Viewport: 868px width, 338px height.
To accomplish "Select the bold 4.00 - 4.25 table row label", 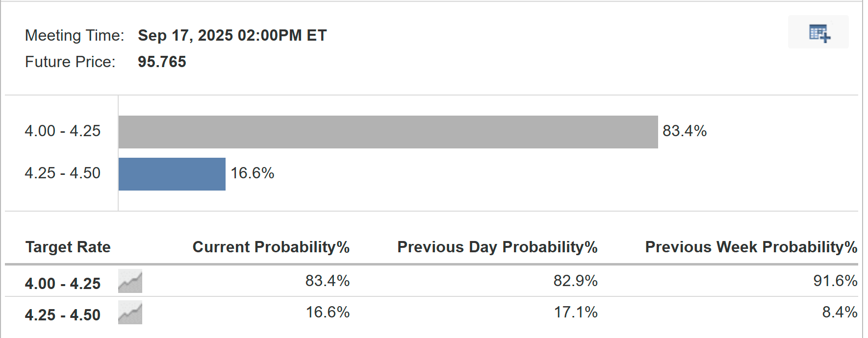I will point(62,284).
